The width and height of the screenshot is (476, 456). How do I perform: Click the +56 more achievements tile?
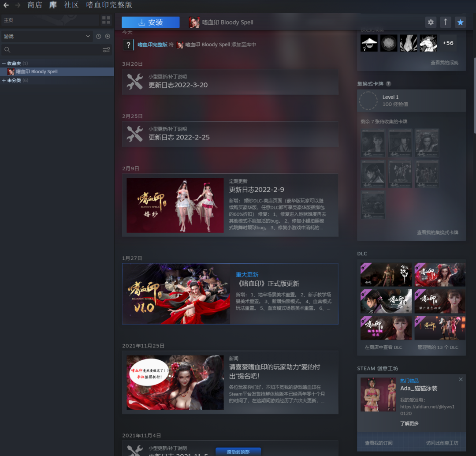[448, 43]
